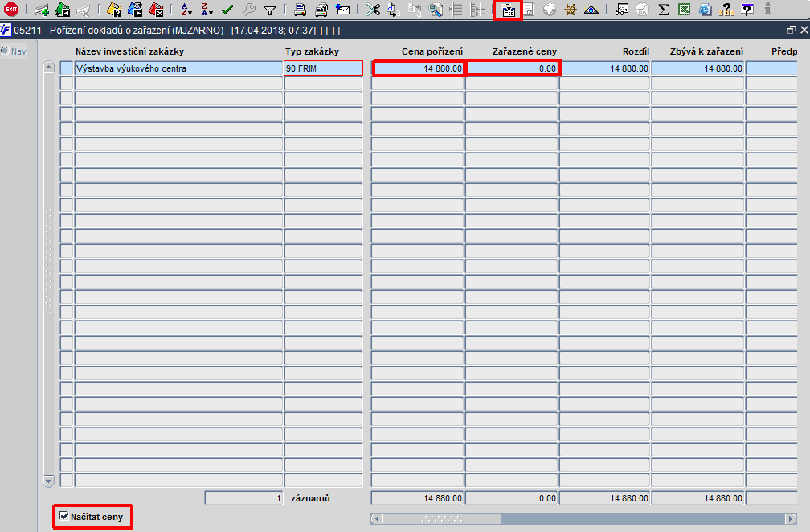
Task: Click the green checkmark confirm icon
Action: 227,10
